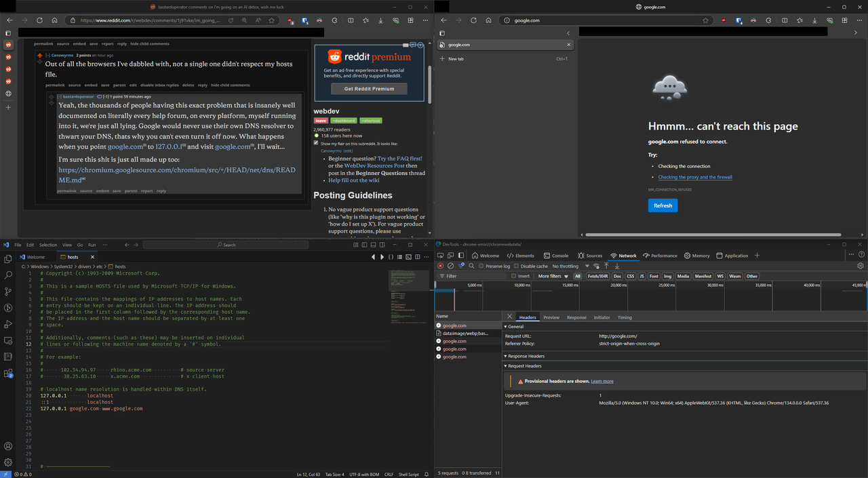
Task: Collapse the bastardoperator comment with [-]
Action: pos(60,97)
